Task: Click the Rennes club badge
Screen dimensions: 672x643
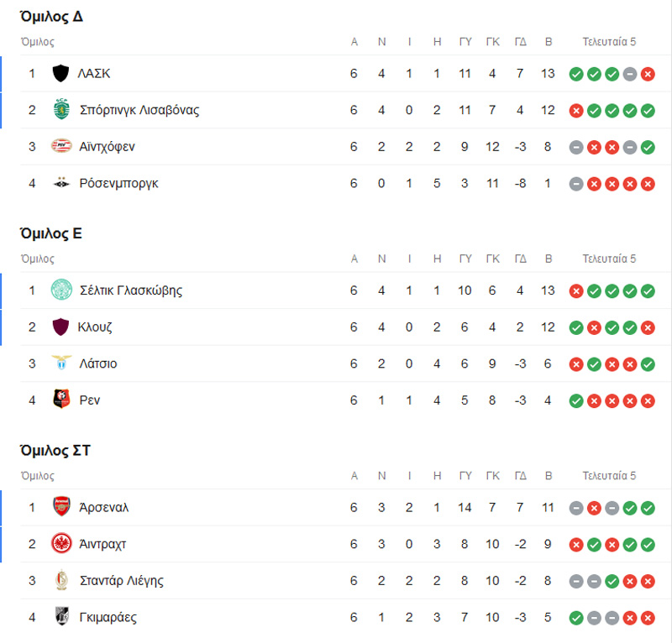Action: pos(60,400)
